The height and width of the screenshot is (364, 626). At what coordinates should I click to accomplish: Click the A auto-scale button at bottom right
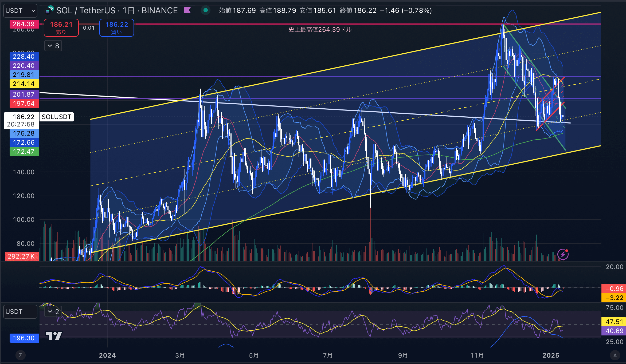point(615,355)
